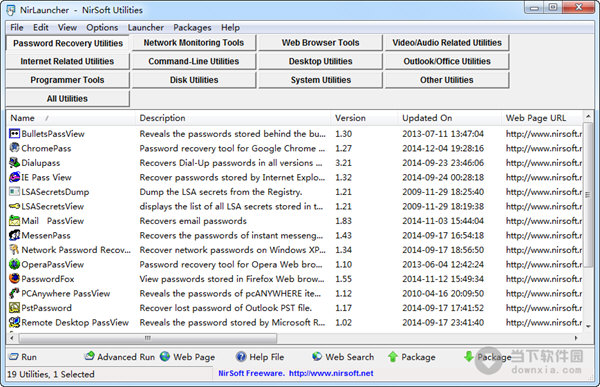
Task: Click the vertical scrollbar up arrow
Action: tap(588, 116)
